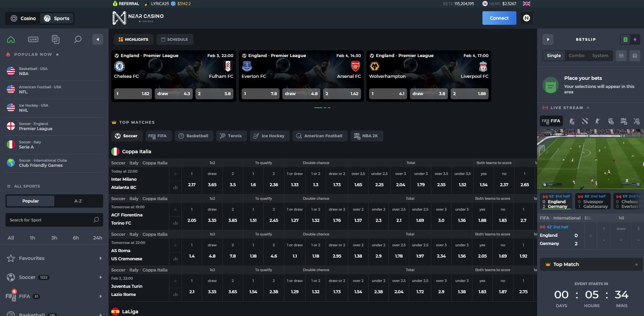
Task: Switch to the Sports section
Action: pos(57,18)
